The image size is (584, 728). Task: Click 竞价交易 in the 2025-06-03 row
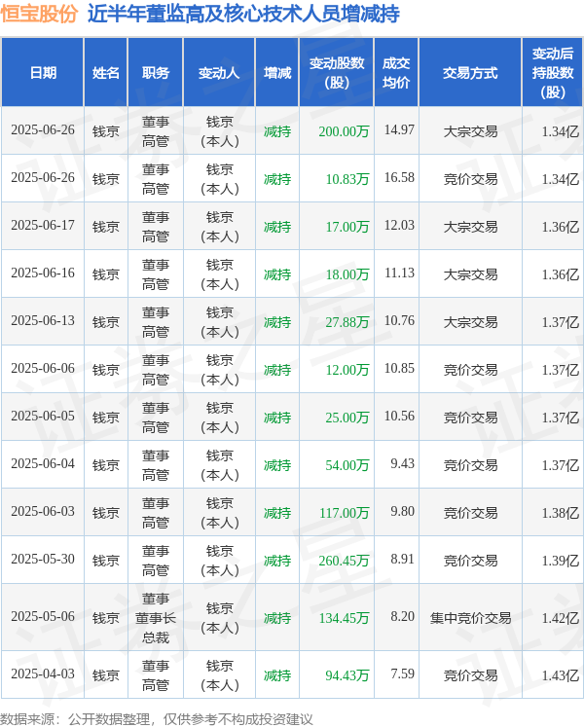470,513
